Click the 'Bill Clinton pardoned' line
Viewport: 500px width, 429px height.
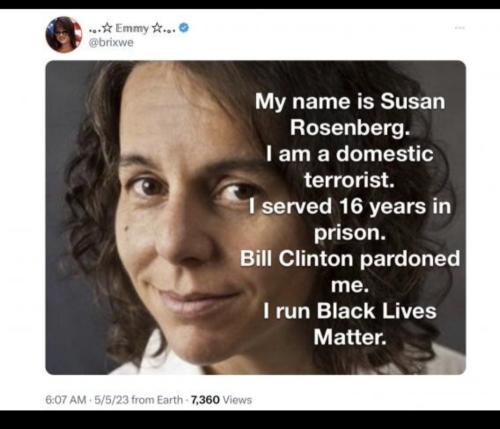(x=350, y=258)
